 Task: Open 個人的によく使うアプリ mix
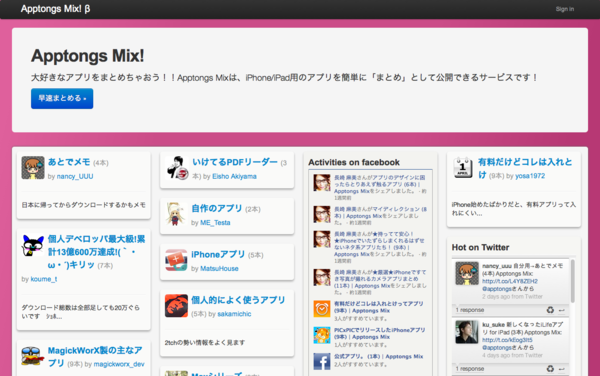click(238, 300)
